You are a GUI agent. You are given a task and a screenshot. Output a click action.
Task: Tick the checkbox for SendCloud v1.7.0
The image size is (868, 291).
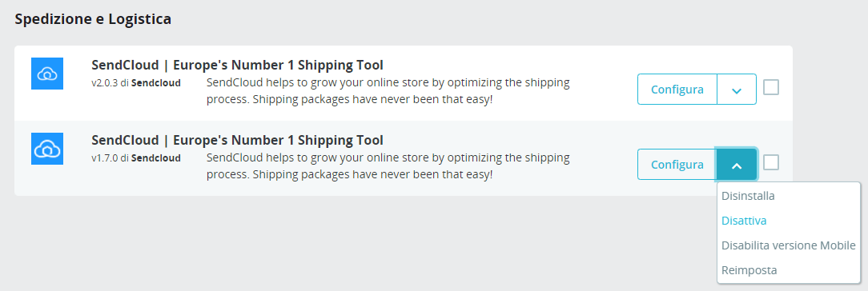[x=771, y=162]
